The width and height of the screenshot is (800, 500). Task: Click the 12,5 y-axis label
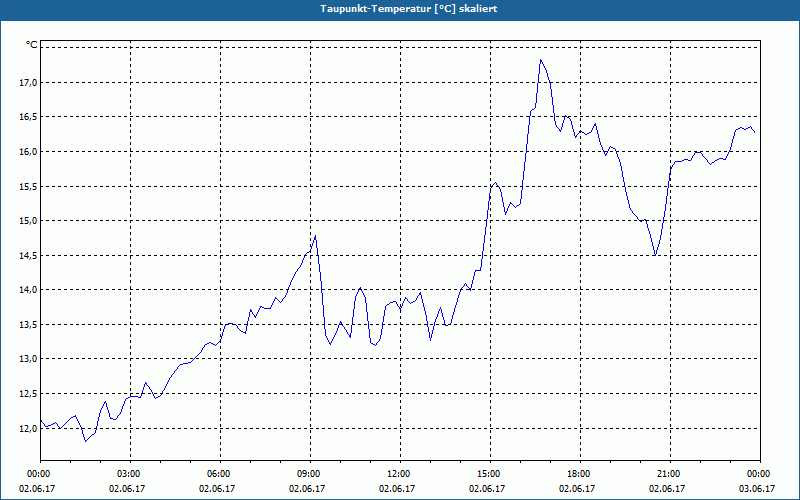pos(28,393)
